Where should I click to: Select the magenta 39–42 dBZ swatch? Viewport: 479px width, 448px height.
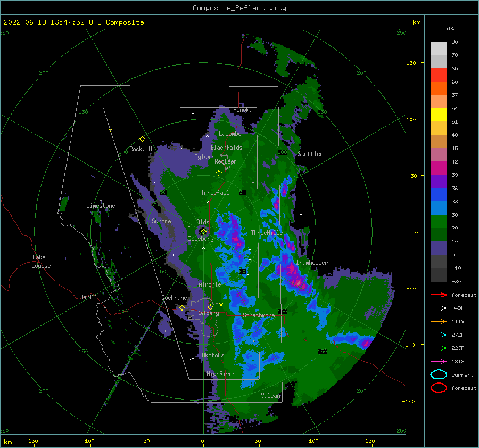coord(439,168)
